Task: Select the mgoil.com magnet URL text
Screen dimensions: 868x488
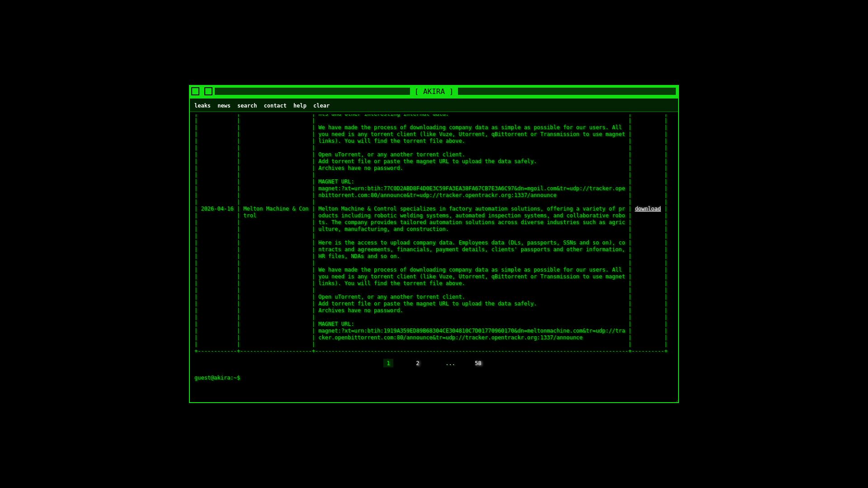Action: point(472,192)
